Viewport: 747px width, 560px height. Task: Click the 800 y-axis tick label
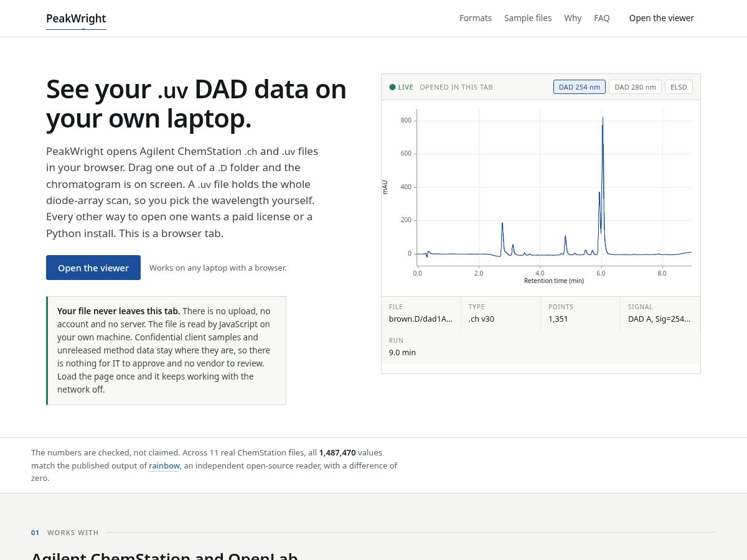point(406,121)
